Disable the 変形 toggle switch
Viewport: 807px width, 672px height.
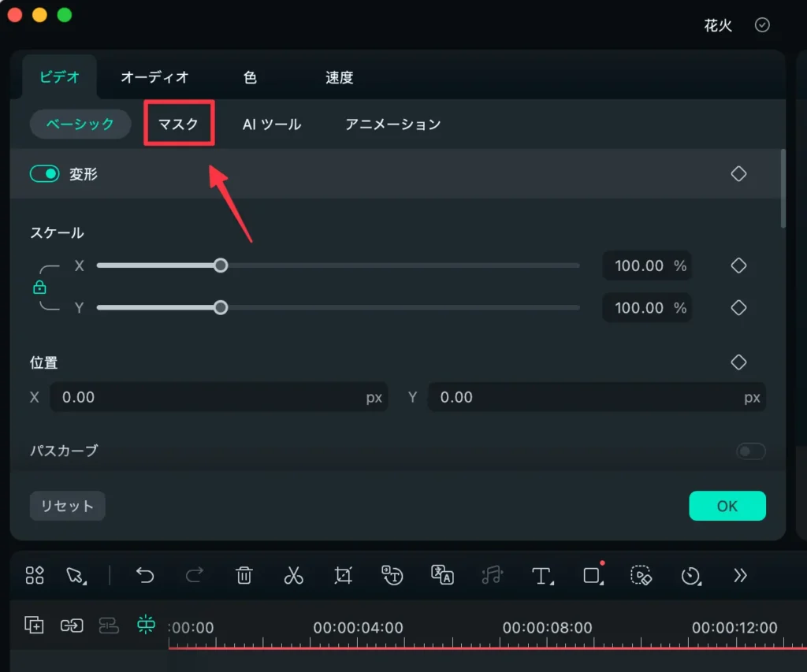[x=45, y=174]
